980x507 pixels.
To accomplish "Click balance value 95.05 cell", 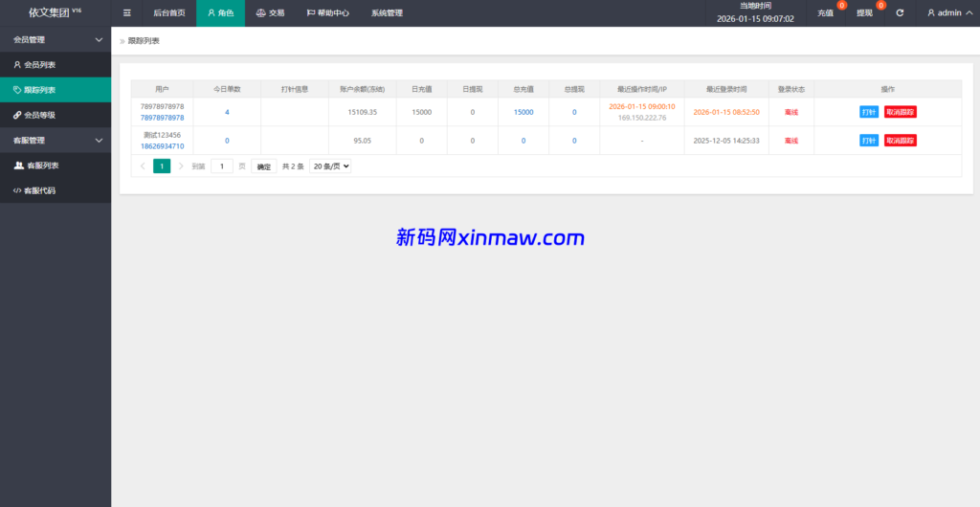I will 363,141.
